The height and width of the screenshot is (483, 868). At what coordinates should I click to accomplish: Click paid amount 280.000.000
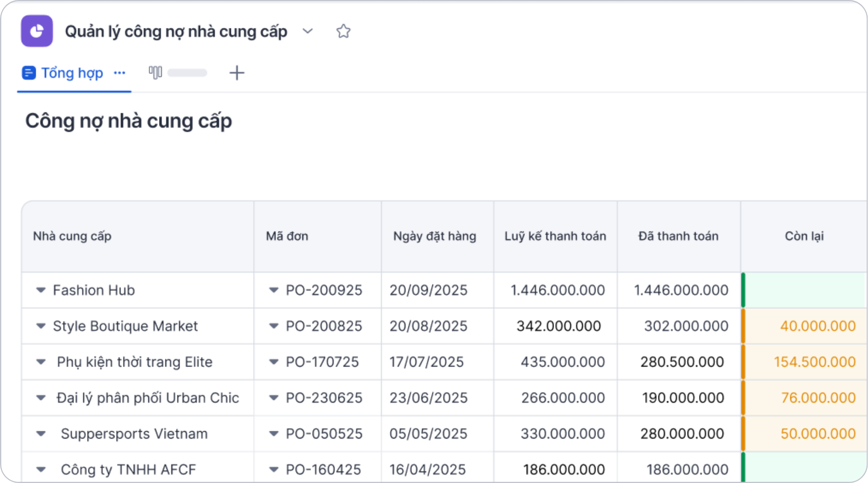pyautogui.click(x=682, y=434)
